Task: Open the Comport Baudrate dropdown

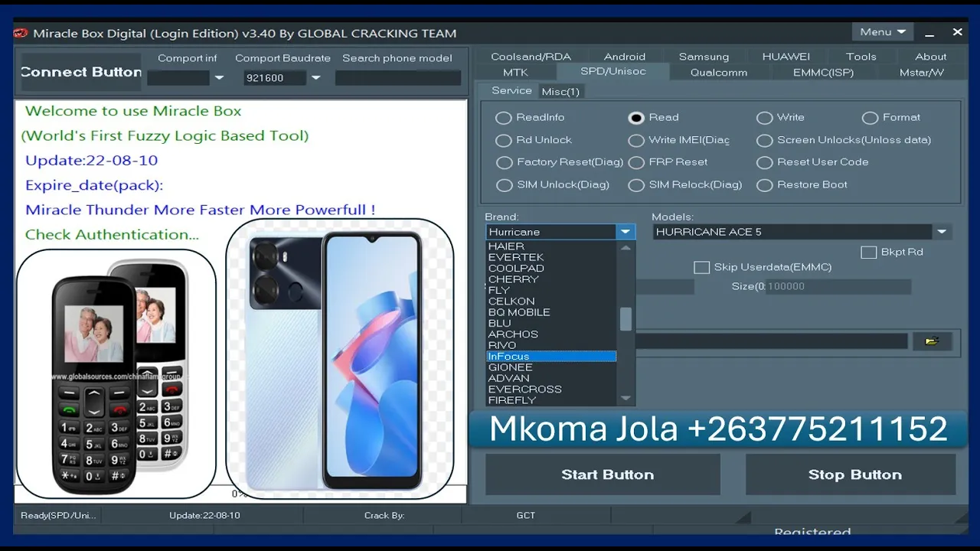Action: pyautogui.click(x=315, y=78)
